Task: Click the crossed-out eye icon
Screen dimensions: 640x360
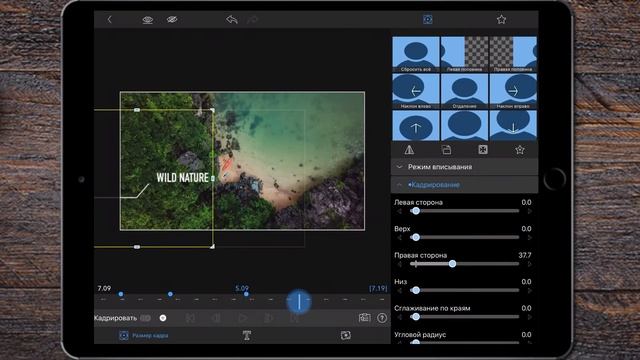Action: pyautogui.click(x=172, y=20)
